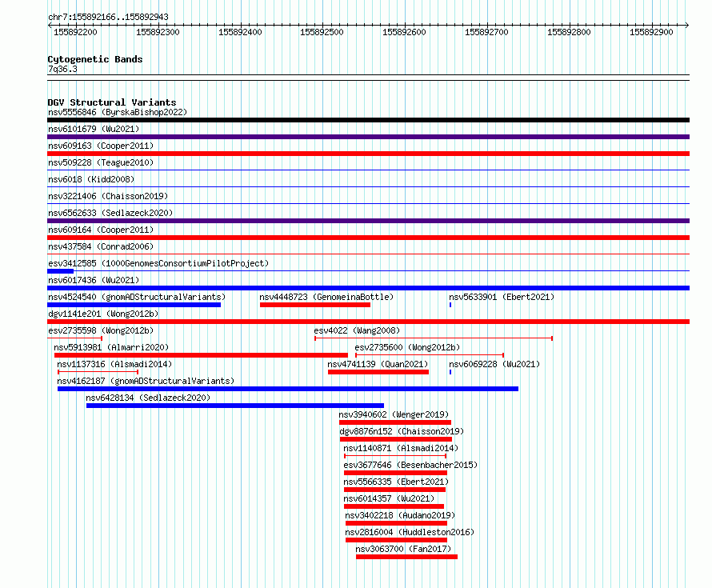Click the Cytogenetic Bands track title
The height and width of the screenshot is (588, 712).
[x=95, y=59]
